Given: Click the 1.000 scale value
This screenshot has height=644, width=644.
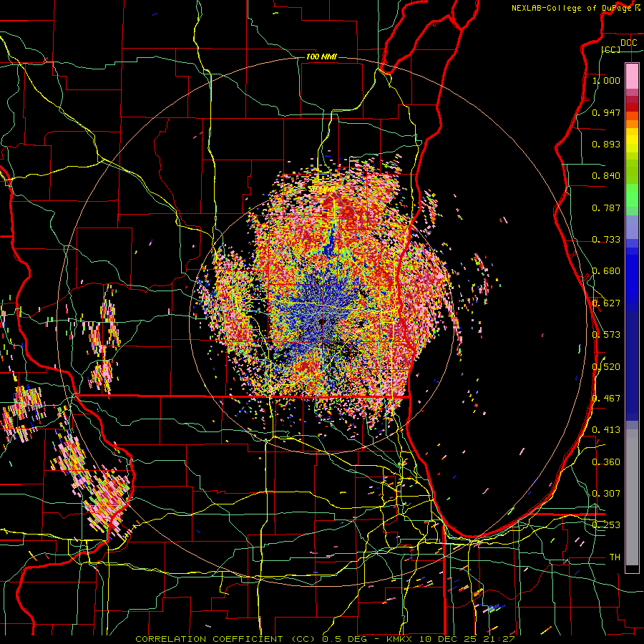Looking at the screenshot, I should click(606, 80).
